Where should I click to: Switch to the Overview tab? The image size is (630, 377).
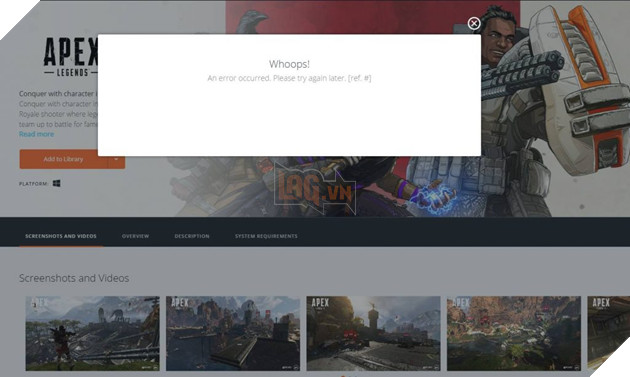coord(135,236)
